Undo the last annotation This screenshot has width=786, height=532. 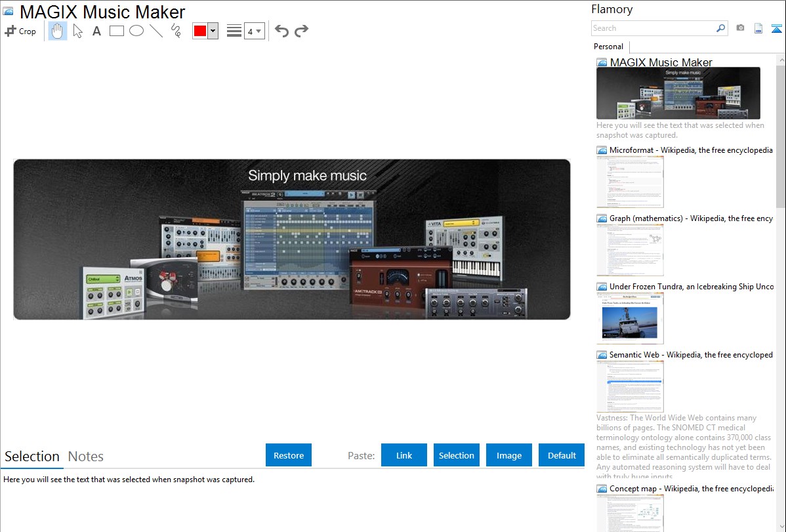click(x=281, y=31)
